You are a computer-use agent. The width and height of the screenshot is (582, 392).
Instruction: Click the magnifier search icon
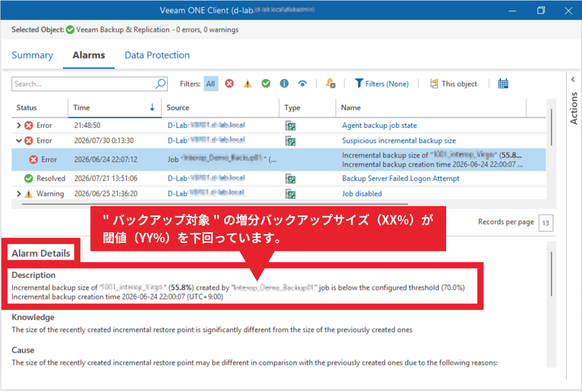161,84
